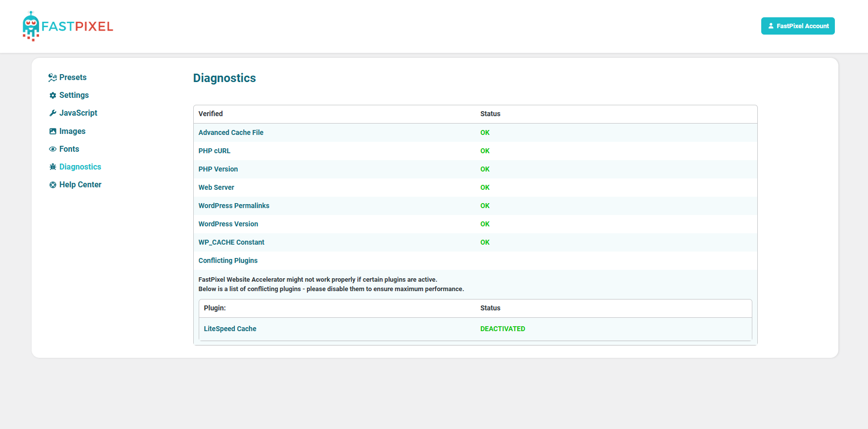Viewport: 868px width, 429px height.
Task: Open the Presets menu item
Action: click(x=73, y=78)
